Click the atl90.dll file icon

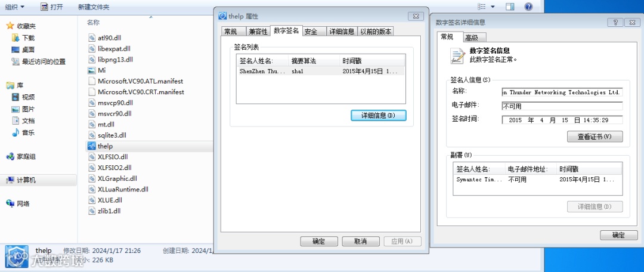point(91,38)
